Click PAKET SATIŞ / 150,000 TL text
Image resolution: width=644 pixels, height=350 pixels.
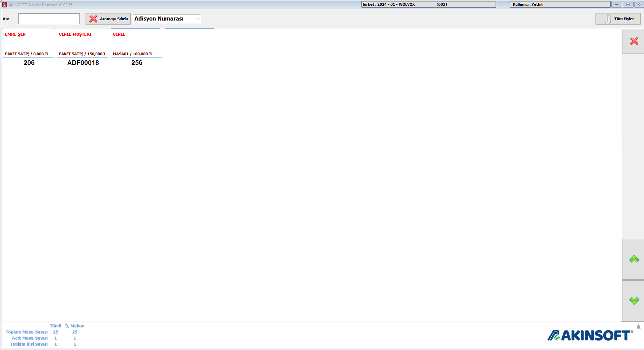click(82, 54)
